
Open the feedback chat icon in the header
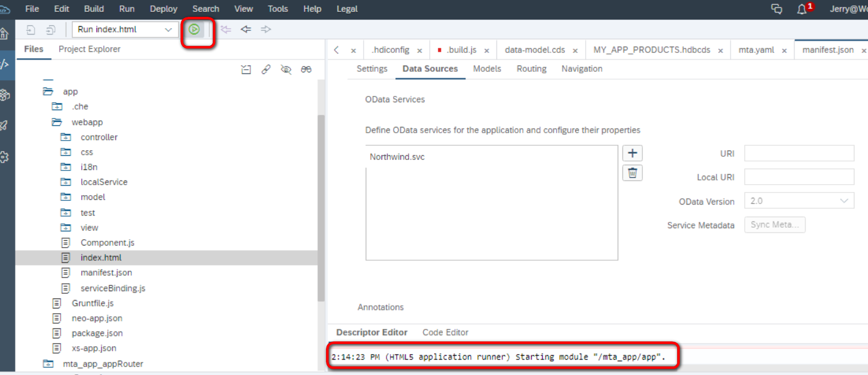coord(776,9)
